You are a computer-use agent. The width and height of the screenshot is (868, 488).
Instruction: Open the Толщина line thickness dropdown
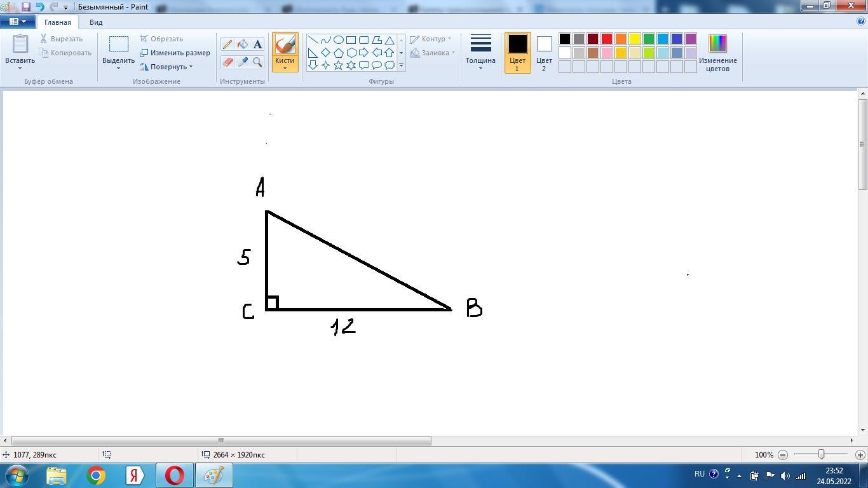(x=480, y=53)
